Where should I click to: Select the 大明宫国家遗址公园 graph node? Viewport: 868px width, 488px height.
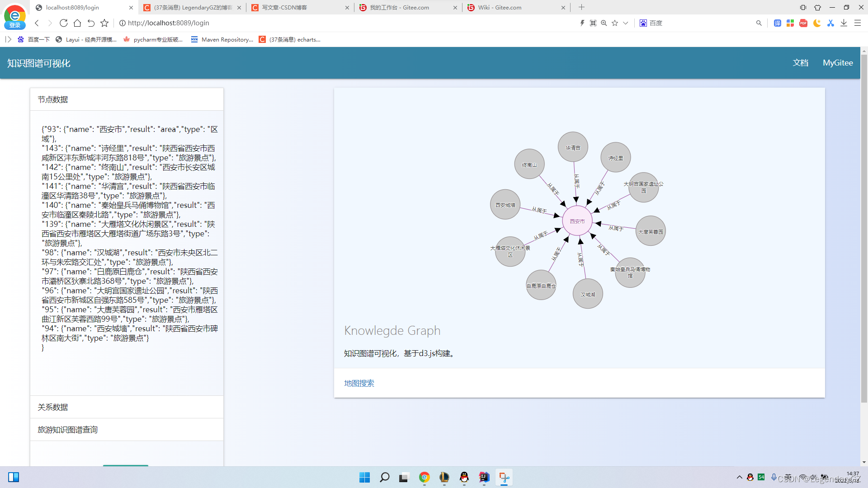643,188
